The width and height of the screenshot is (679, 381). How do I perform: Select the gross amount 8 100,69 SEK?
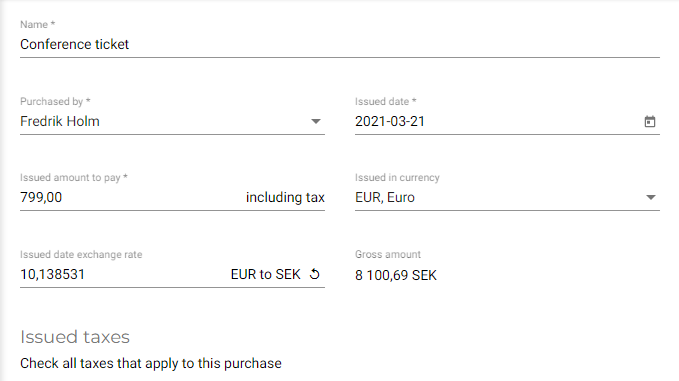[396, 275]
